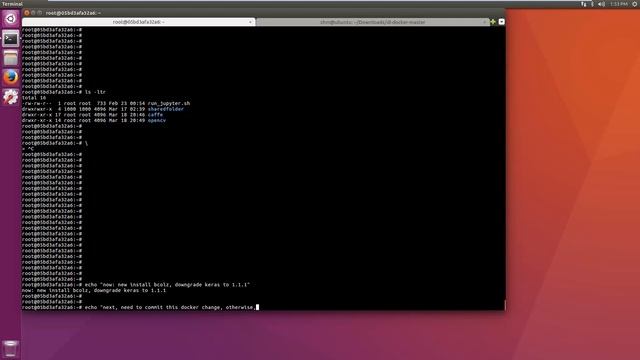This screenshot has width=640, height=360.
Task: Click the terminal window title text
Action: [73, 13]
